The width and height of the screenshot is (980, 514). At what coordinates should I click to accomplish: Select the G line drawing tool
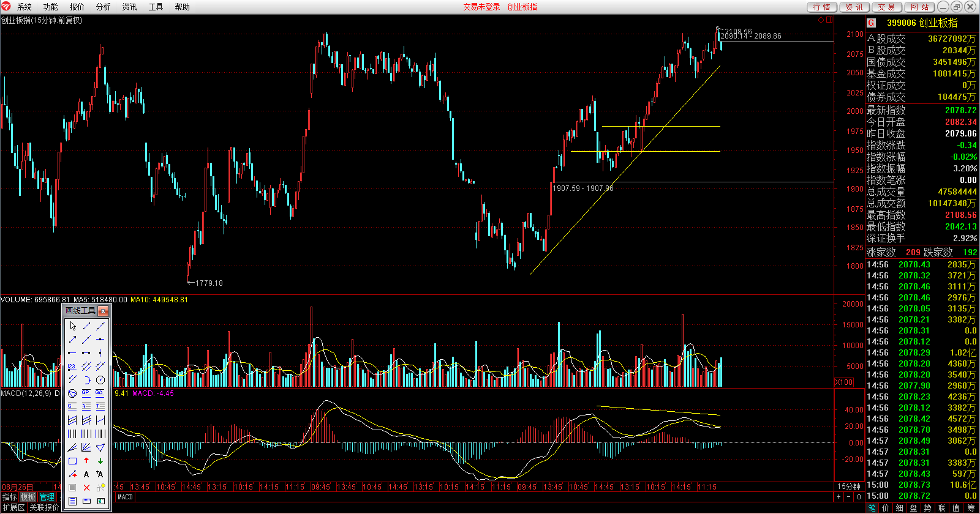point(72,406)
